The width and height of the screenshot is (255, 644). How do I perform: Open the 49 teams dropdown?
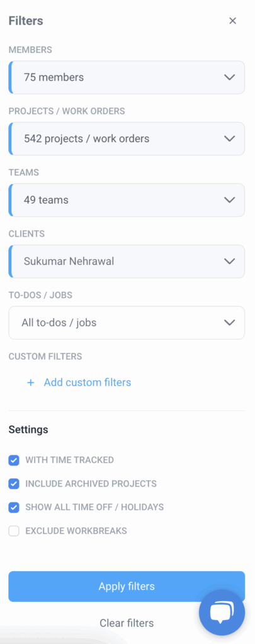127,200
